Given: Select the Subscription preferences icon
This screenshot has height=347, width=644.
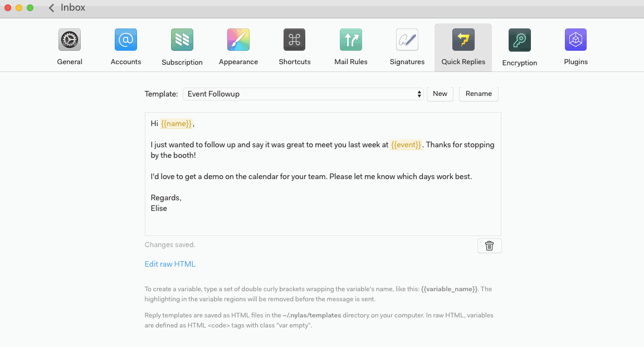Looking at the screenshot, I should click(182, 40).
